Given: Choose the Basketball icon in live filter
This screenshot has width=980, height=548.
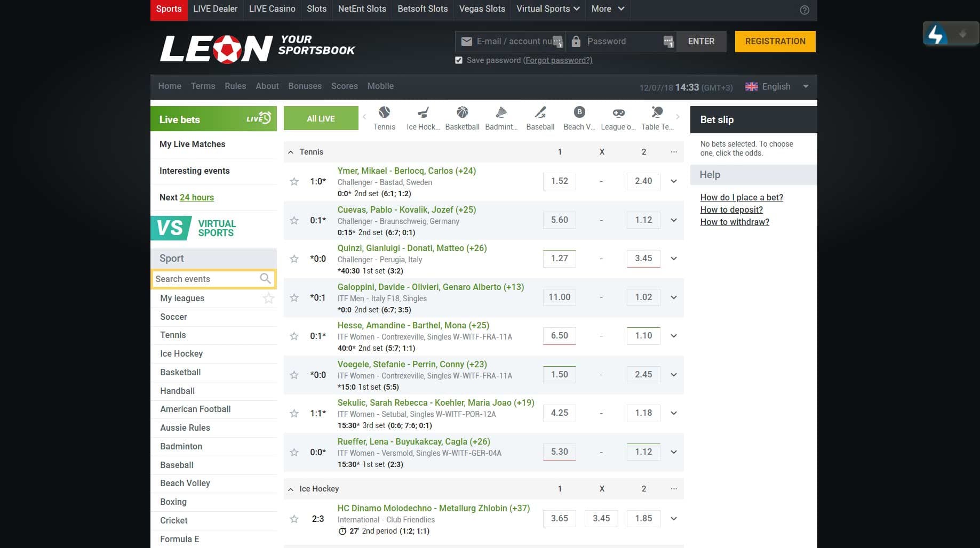Looking at the screenshot, I should click(462, 113).
